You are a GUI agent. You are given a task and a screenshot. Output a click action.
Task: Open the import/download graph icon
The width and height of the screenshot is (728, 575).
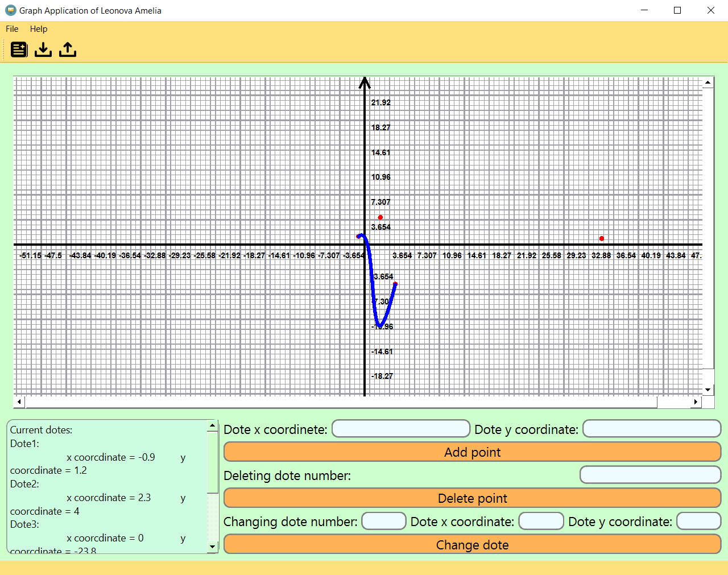pyautogui.click(x=43, y=49)
